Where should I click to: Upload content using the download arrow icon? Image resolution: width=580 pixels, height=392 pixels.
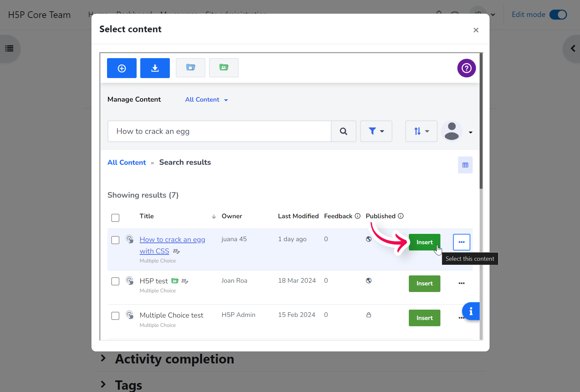point(155,68)
